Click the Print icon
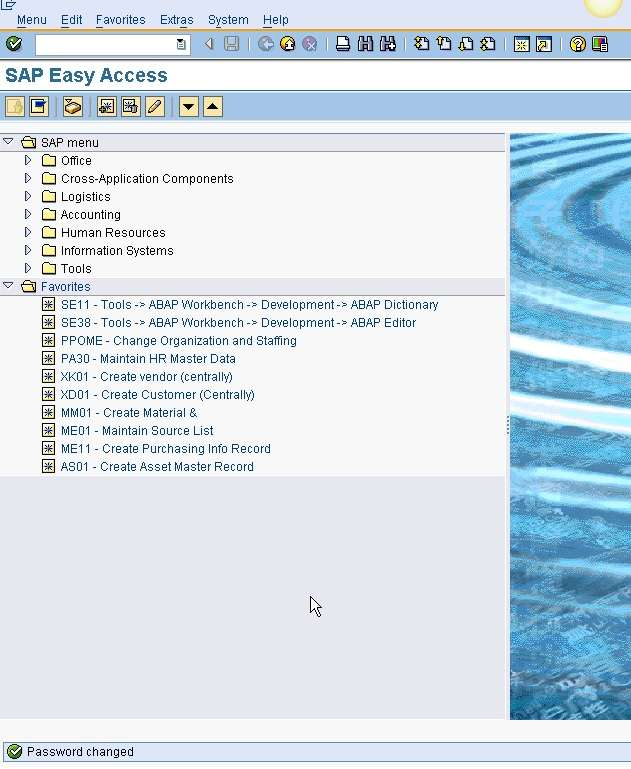The image size is (631, 769). pyautogui.click(x=343, y=44)
